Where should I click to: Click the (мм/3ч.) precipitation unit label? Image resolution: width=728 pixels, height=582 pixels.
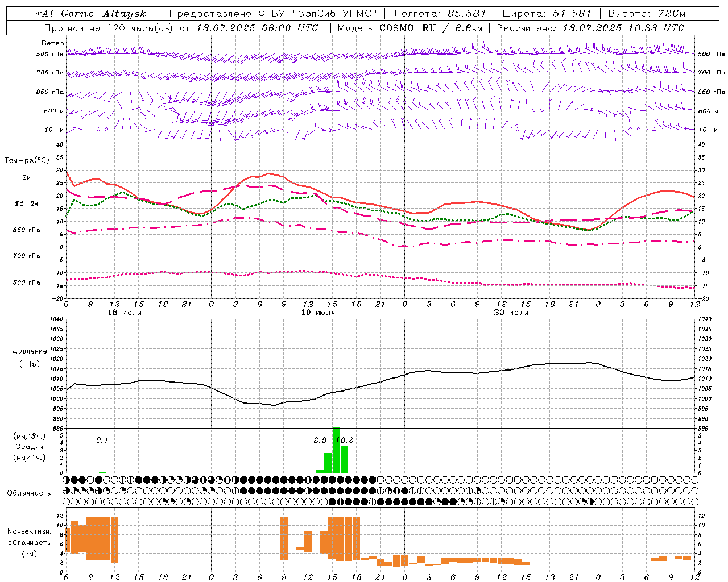[30, 436]
